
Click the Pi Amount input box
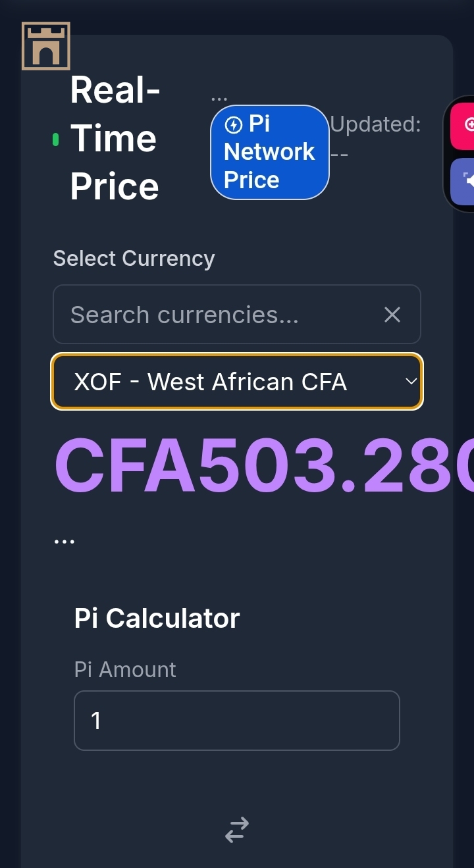[x=237, y=721]
